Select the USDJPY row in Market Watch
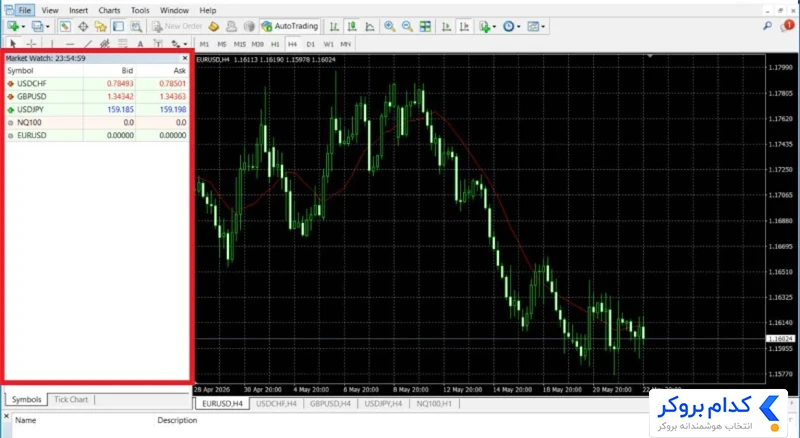 point(97,109)
